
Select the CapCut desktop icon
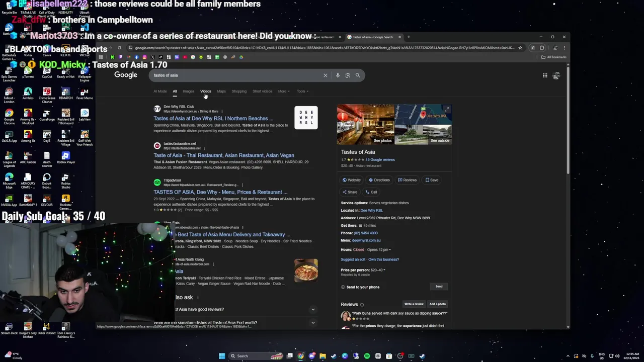[x=47, y=73]
